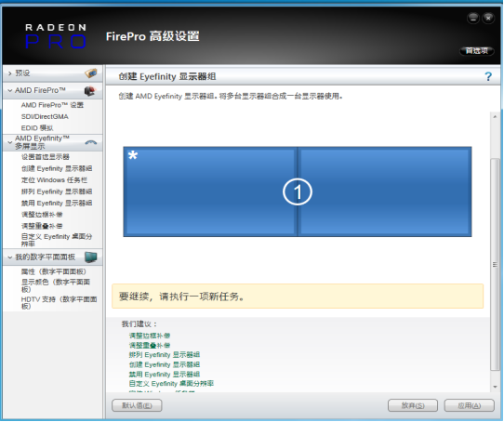Open 显示颜色（数字平面面板）page
The image size is (504, 422).
pos(56,285)
